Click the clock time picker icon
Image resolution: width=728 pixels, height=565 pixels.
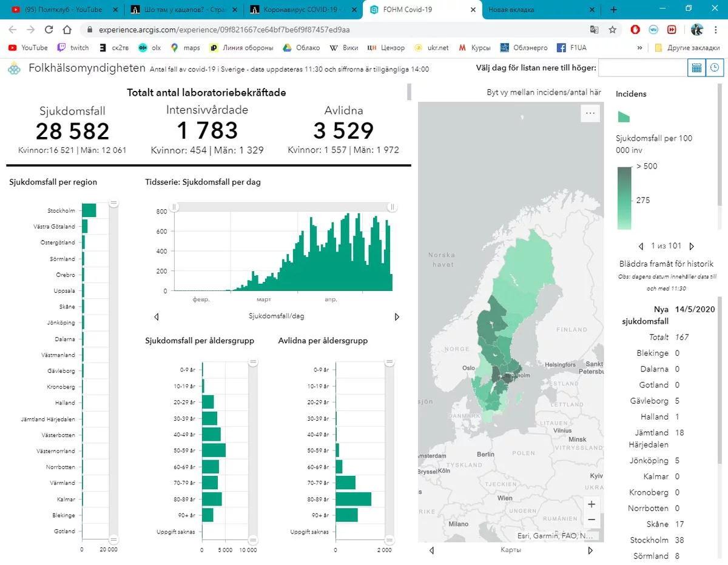pyautogui.click(x=715, y=68)
